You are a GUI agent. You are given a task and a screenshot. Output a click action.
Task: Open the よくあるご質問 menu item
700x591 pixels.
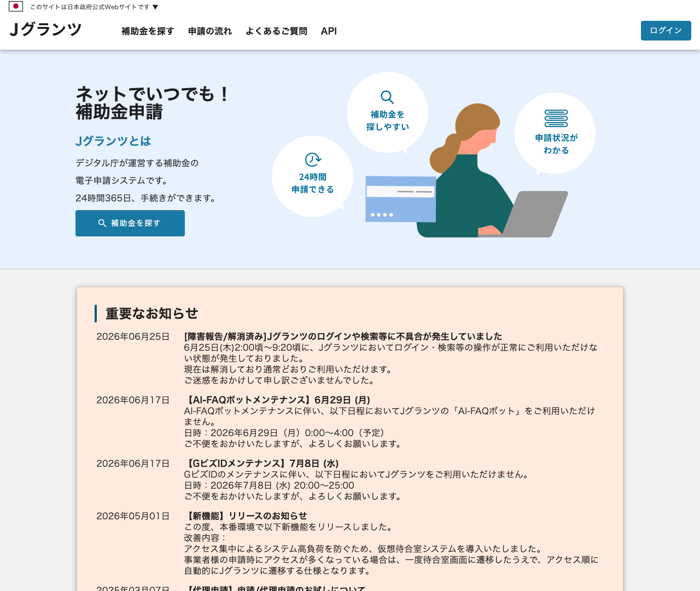276,31
